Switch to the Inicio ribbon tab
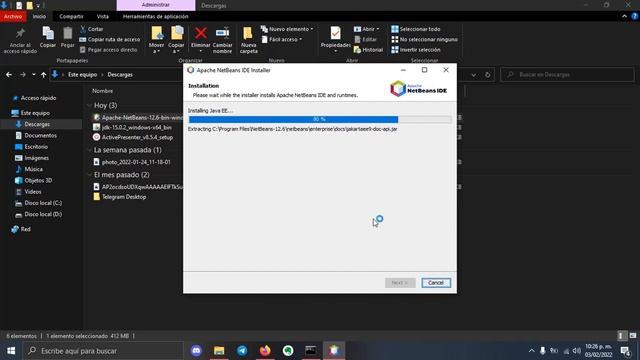The image size is (640, 360). 39,16
